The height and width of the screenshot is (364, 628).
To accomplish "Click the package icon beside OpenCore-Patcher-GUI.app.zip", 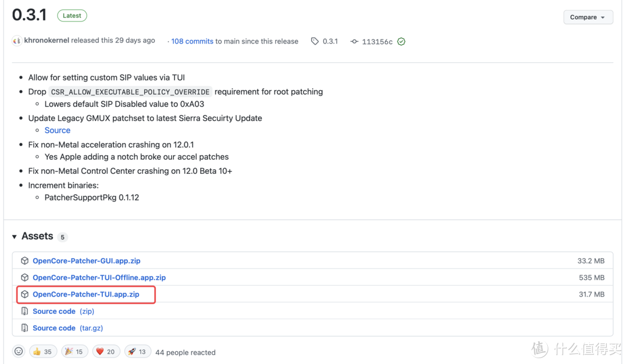I will tap(24, 261).
